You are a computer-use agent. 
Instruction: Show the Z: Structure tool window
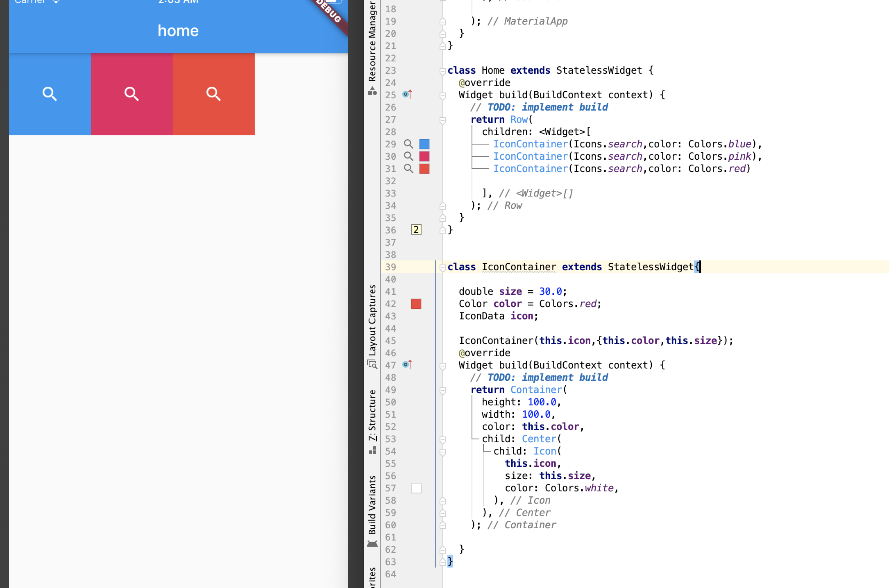(372, 416)
